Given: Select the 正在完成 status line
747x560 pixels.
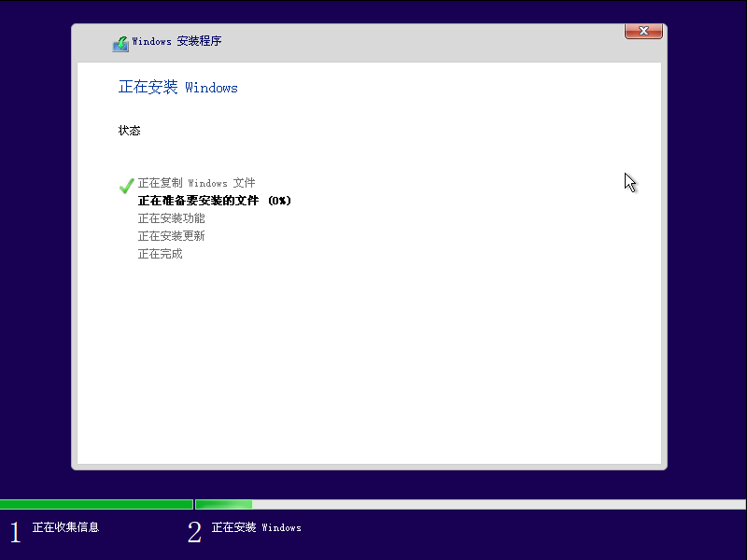Looking at the screenshot, I should point(161,253).
